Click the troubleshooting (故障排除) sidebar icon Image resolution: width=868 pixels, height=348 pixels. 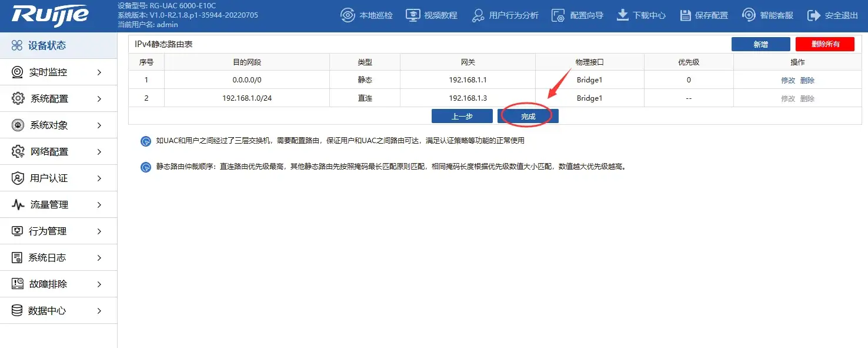point(18,284)
